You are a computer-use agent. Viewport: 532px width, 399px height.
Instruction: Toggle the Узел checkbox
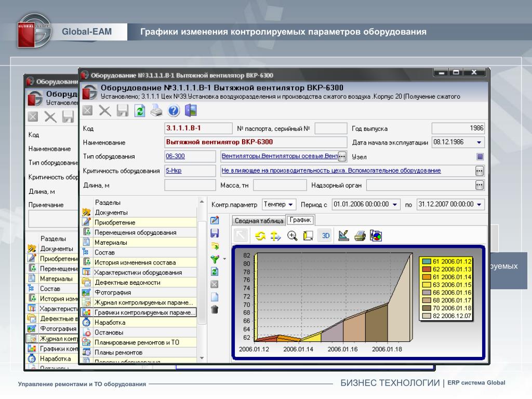(x=480, y=157)
